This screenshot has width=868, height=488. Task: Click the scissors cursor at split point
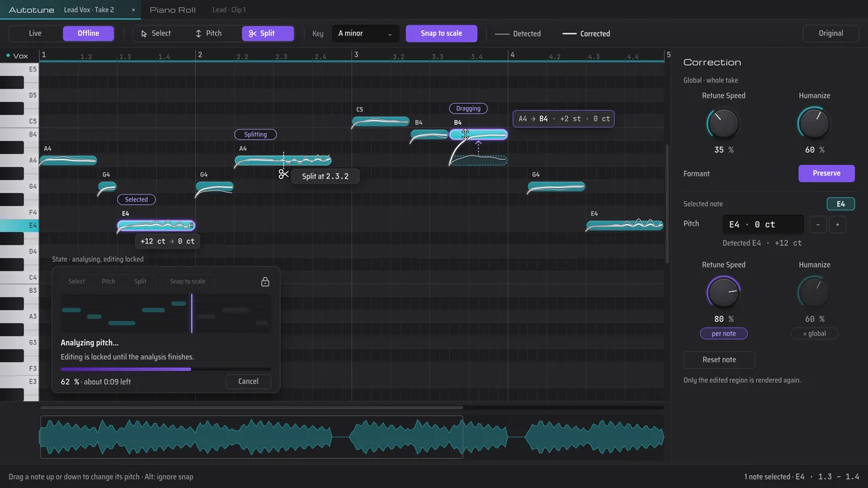(x=284, y=174)
